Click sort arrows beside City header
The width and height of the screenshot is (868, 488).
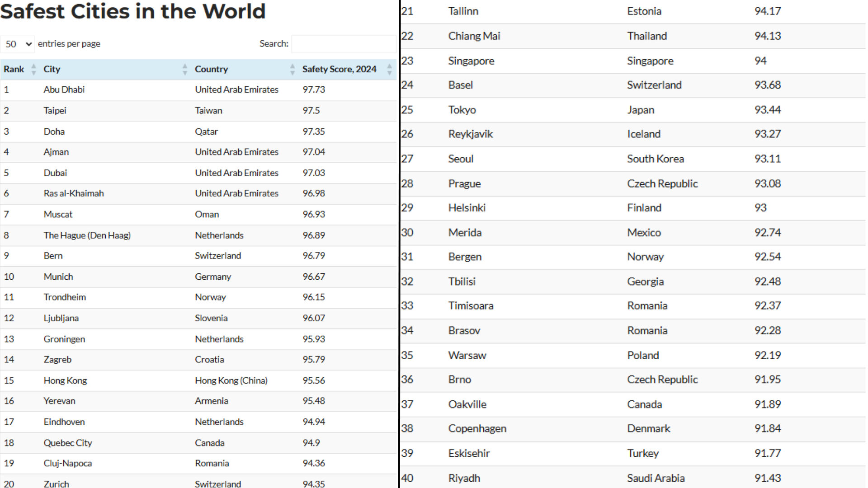point(184,69)
